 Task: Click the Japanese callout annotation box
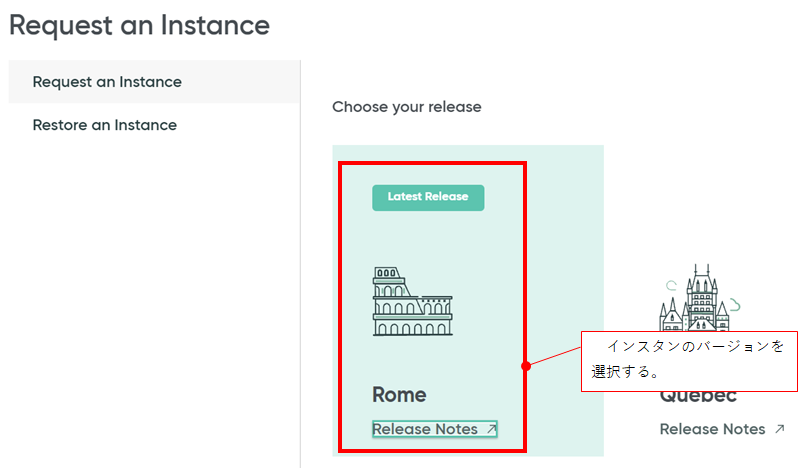pyautogui.click(x=690, y=360)
